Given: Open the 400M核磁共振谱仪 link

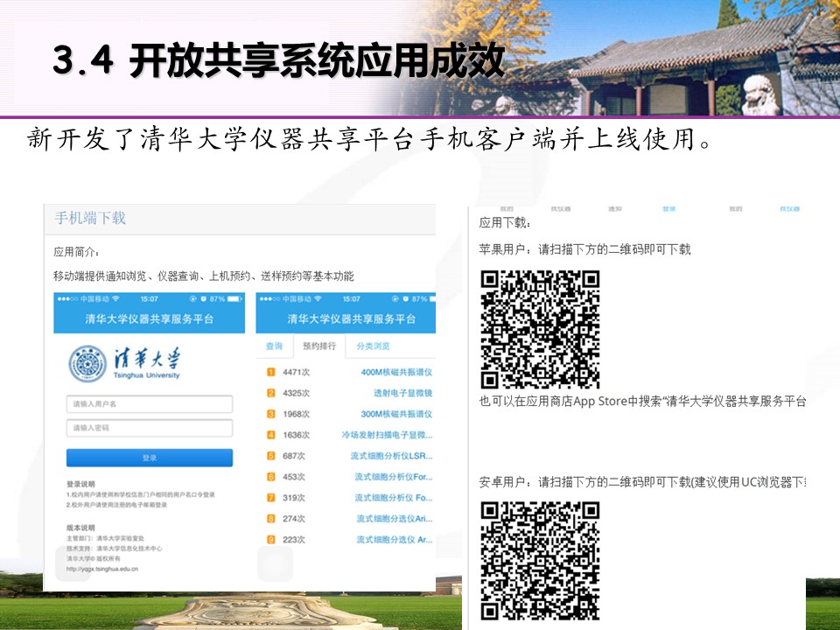Looking at the screenshot, I should coord(396,372).
